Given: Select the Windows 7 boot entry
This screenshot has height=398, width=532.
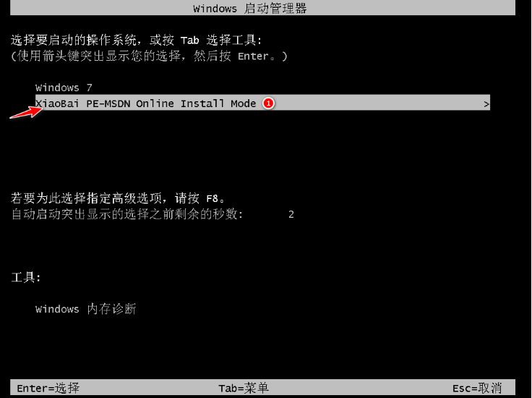Looking at the screenshot, I should 64,88.
